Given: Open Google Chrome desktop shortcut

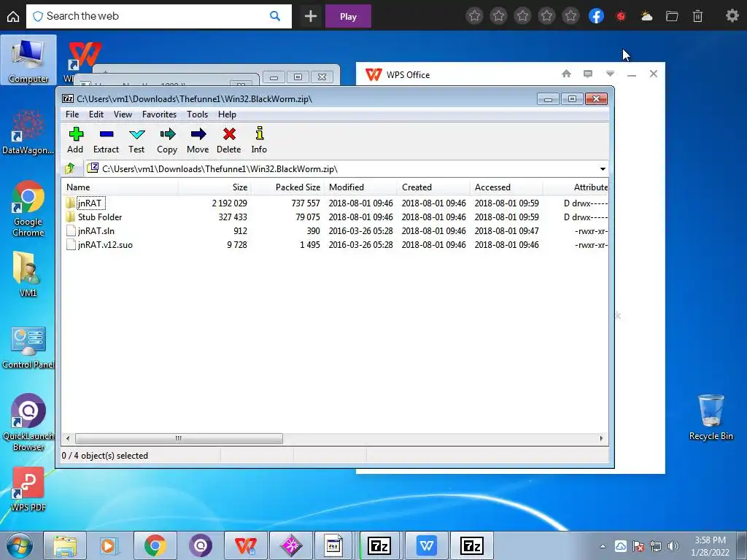Looking at the screenshot, I should click(28, 208).
